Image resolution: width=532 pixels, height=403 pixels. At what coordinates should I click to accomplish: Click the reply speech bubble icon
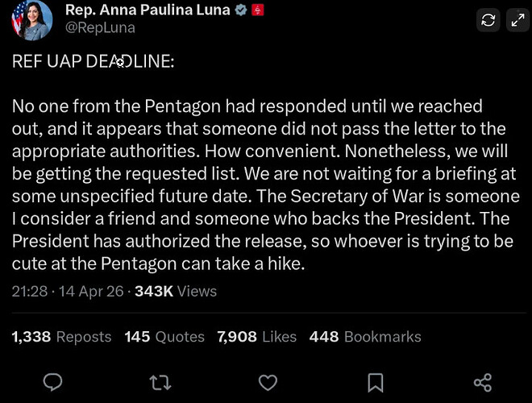tap(53, 381)
